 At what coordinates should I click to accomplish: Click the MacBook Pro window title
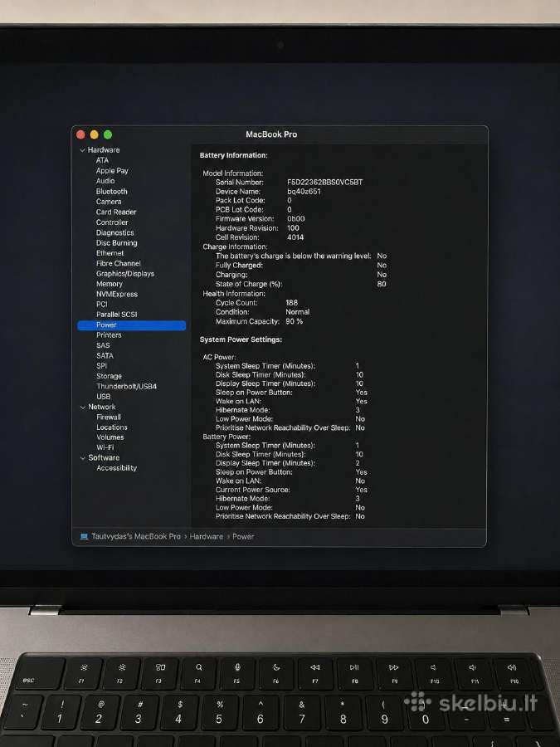point(271,134)
